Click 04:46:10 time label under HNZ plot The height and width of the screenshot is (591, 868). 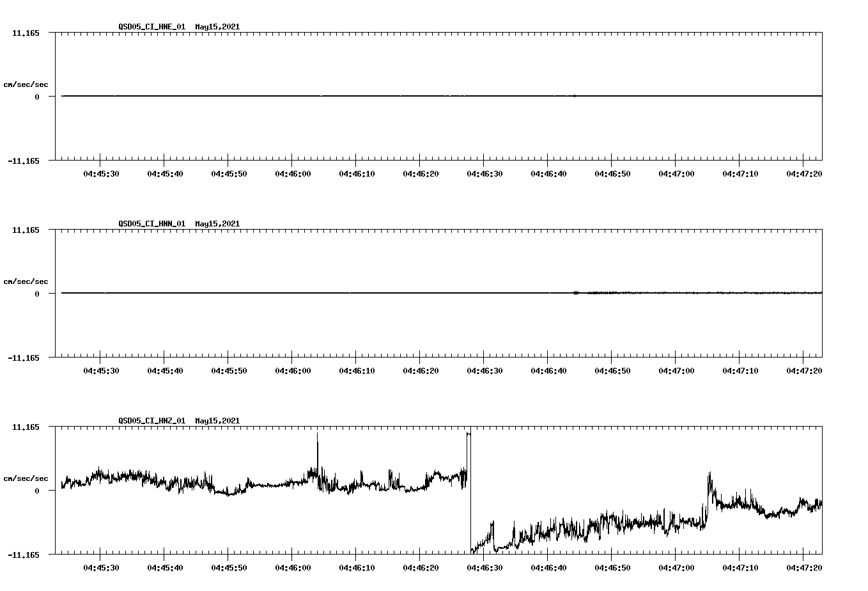pos(357,567)
